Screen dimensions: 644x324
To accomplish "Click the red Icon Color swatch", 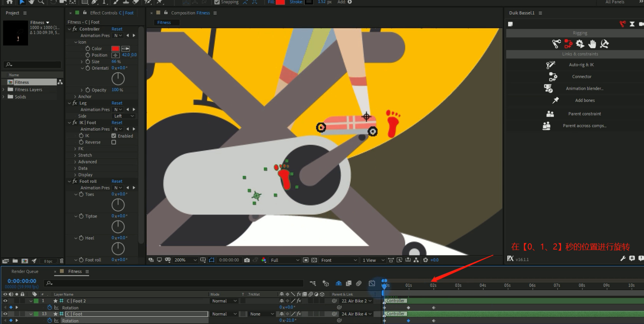I will 116,49.
